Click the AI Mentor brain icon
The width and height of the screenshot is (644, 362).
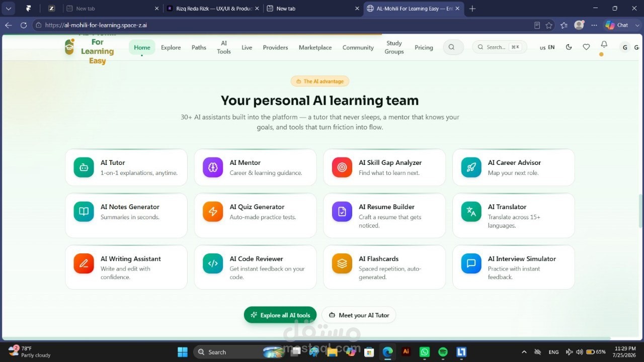(213, 167)
